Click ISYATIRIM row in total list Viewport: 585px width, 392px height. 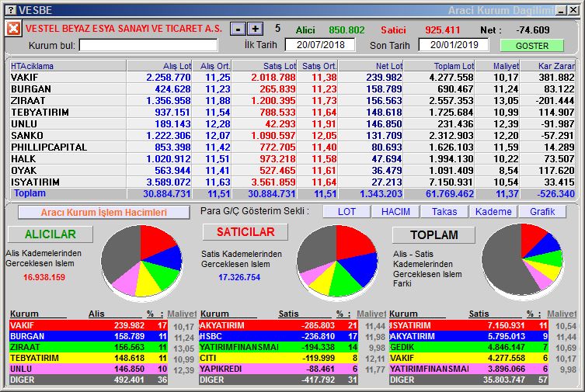pyautogui.click(x=468, y=325)
